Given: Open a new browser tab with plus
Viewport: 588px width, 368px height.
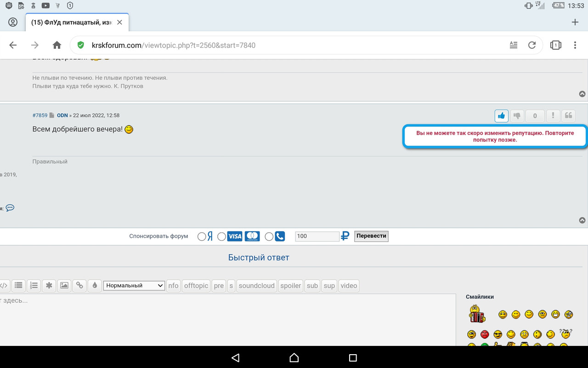Looking at the screenshot, I should (x=575, y=22).
